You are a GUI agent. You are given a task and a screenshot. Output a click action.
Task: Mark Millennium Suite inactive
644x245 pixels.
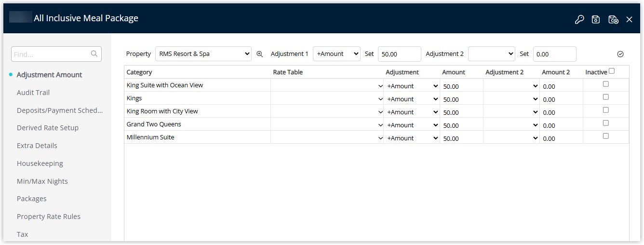pyautogui.click(x=606, y=136)
